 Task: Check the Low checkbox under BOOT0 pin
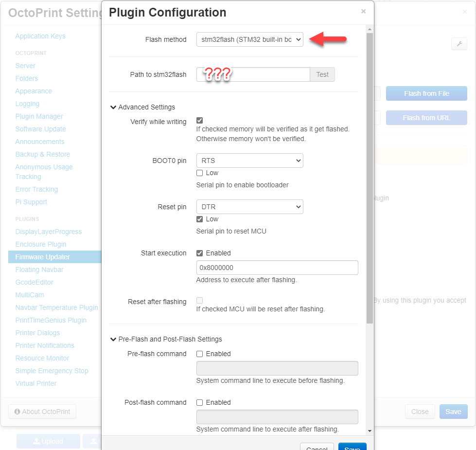coord(199,173)
